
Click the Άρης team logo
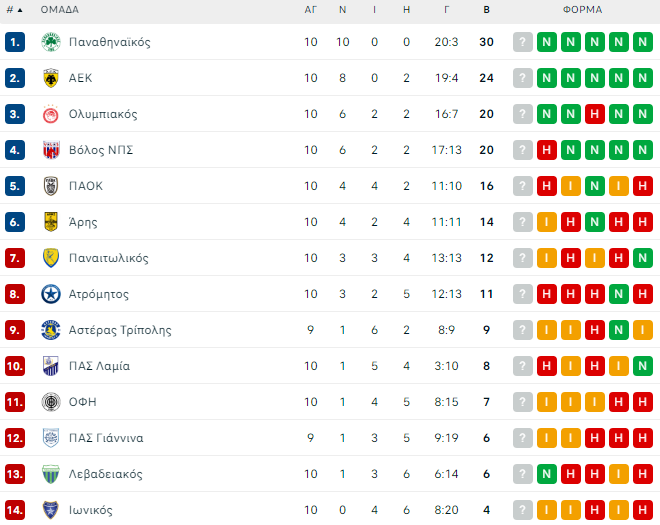(x=51, y=222)
